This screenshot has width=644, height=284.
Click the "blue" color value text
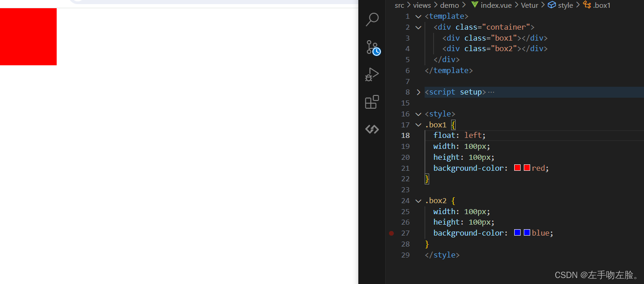(540, 233)
